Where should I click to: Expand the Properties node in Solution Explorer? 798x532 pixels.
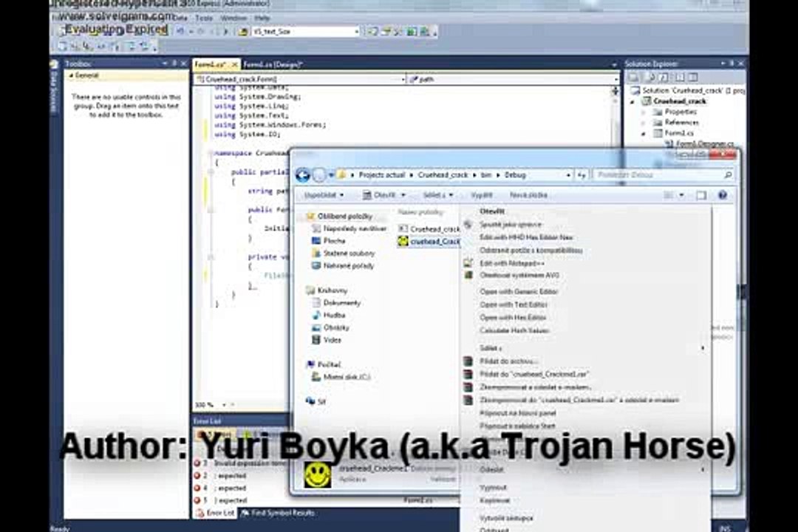tap(644, 112)
